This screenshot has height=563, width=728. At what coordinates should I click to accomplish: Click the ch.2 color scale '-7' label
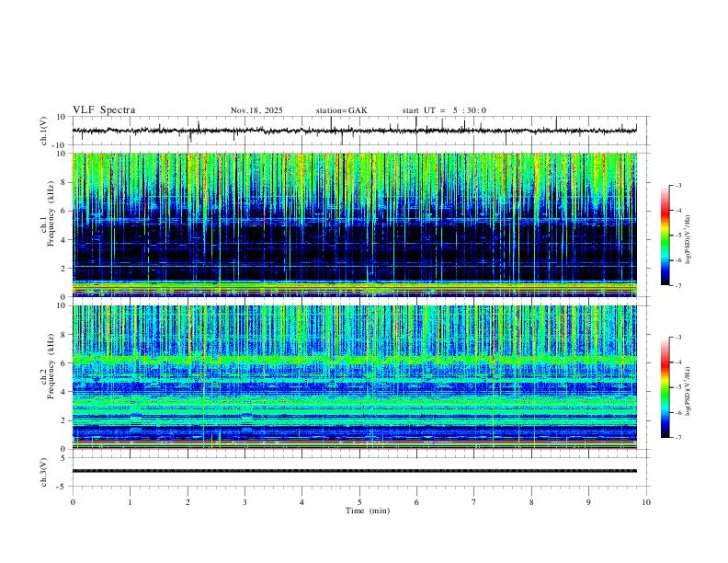pyautogui.click(x=677, y=438)
